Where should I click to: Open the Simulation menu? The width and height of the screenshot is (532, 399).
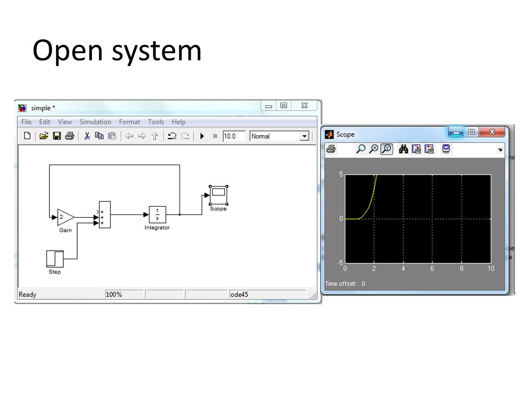(x=95, y=122)
